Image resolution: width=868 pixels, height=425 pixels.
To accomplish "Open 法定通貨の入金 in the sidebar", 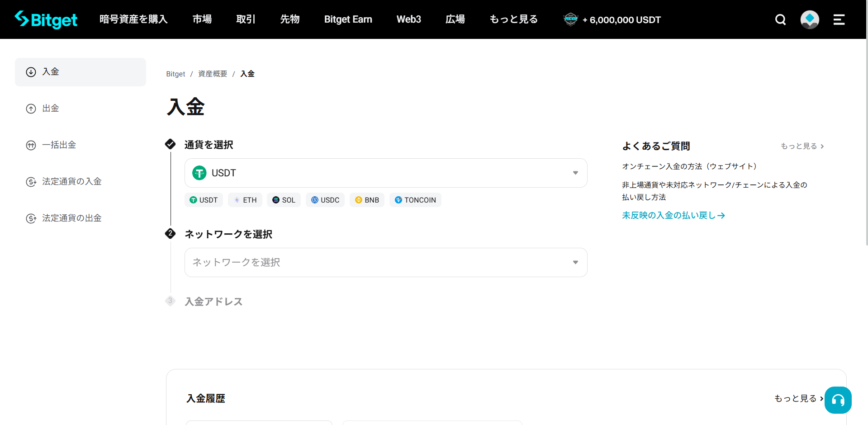I will click(x=71, y=182).
